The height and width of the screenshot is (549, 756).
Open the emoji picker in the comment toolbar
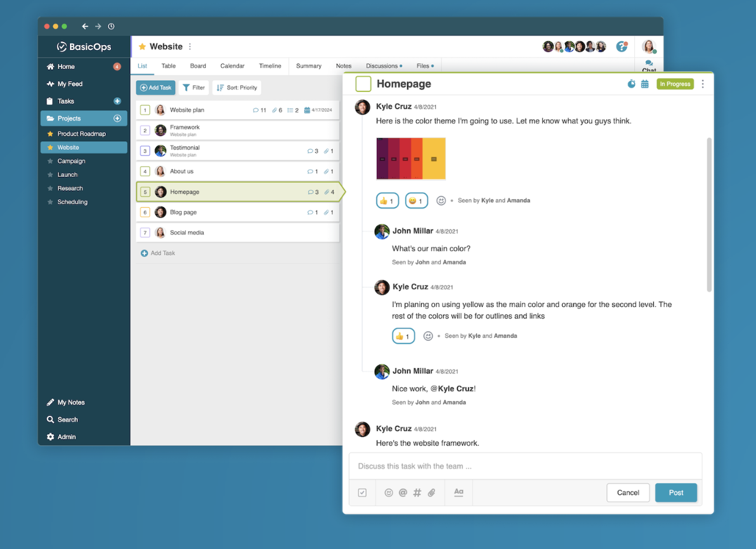click(x=389, y=493)
